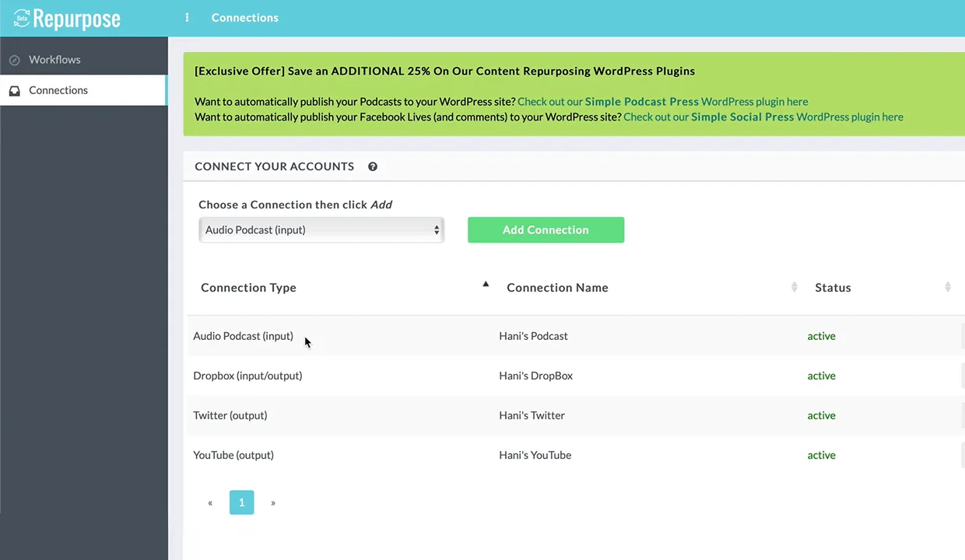The image size is (965, 560).
Task: Click the Hani's Twitter connection name
Action: tap(532, 415)
